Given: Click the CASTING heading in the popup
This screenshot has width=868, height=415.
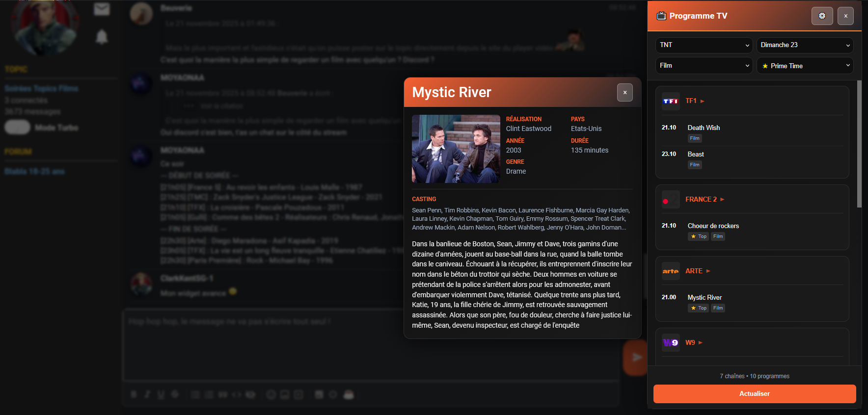Looking at the screenshot, I should click(x=424, y=199).
